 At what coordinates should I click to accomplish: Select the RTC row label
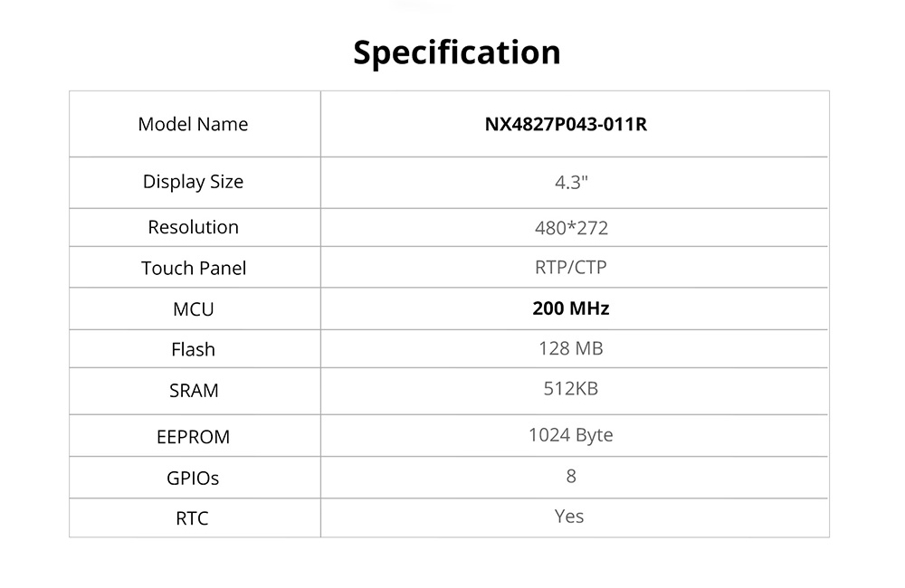[x=193, y=519]
